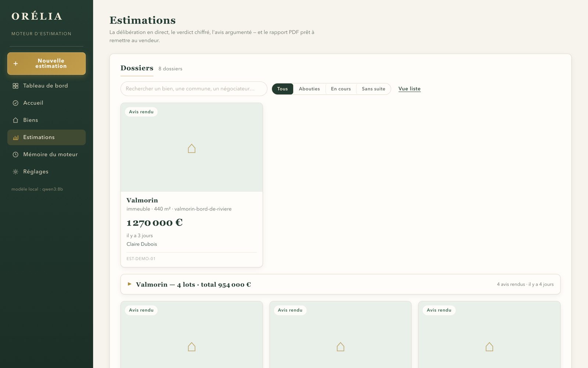Click the MOTEUR D'ESTIMATION subtitle
Screen dimensions: 588x368
pos(41,33)
